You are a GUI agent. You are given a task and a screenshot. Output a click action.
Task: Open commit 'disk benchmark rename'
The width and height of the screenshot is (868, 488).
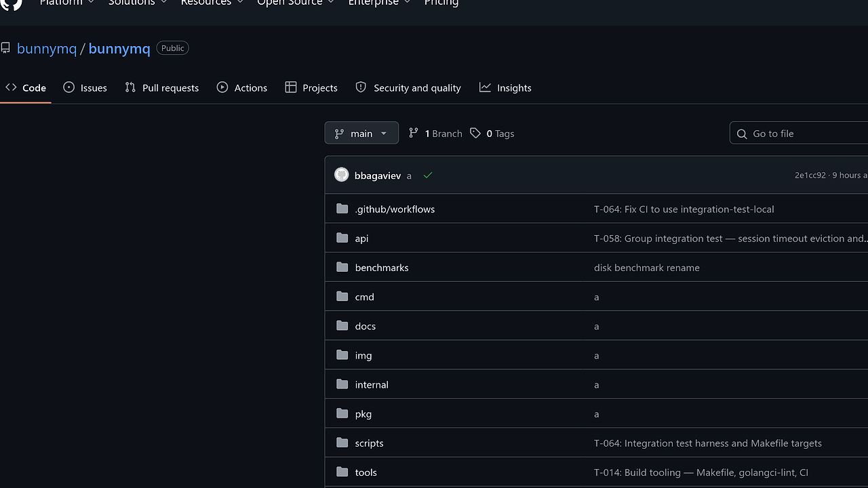pyautogui.click(x=646, y=267)
